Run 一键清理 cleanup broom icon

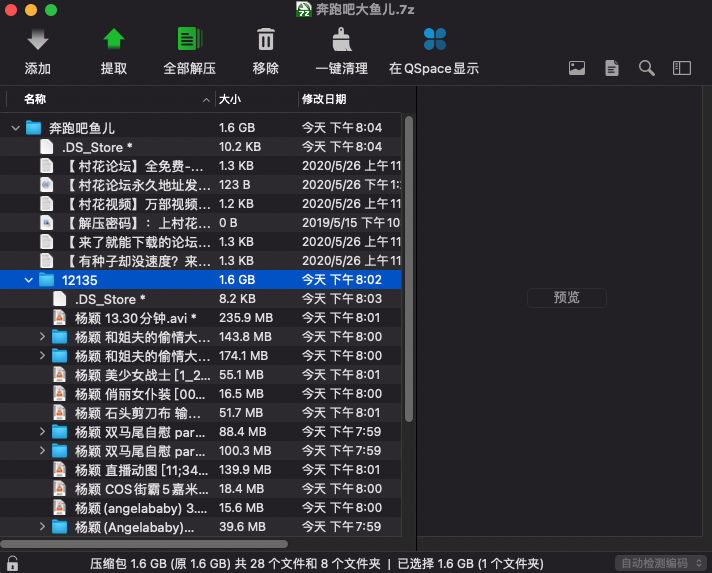click(341, 41)
